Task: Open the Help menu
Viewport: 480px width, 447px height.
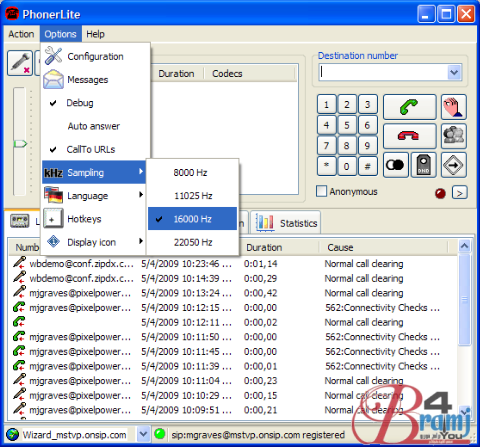Action: click(x=95, y=34)
